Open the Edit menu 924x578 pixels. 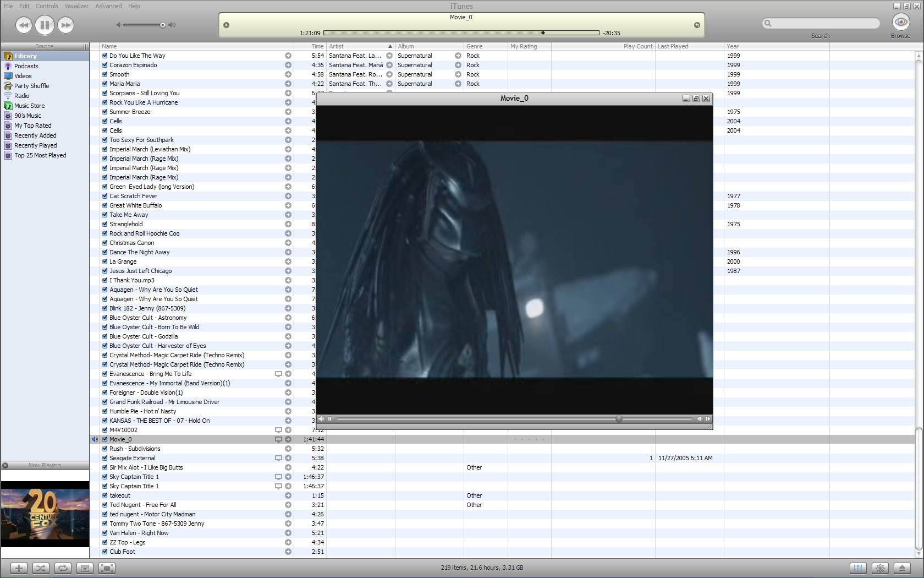(24, 6)
